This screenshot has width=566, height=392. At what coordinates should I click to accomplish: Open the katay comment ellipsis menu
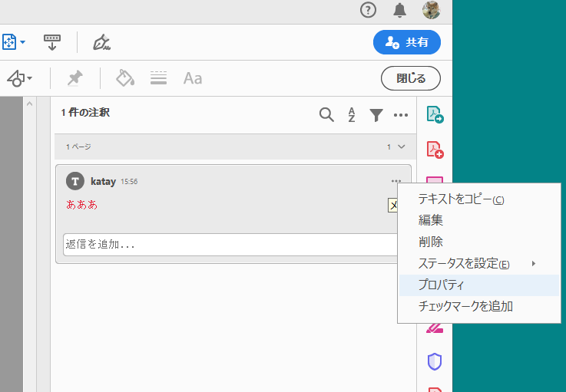[x=396, y=181]
